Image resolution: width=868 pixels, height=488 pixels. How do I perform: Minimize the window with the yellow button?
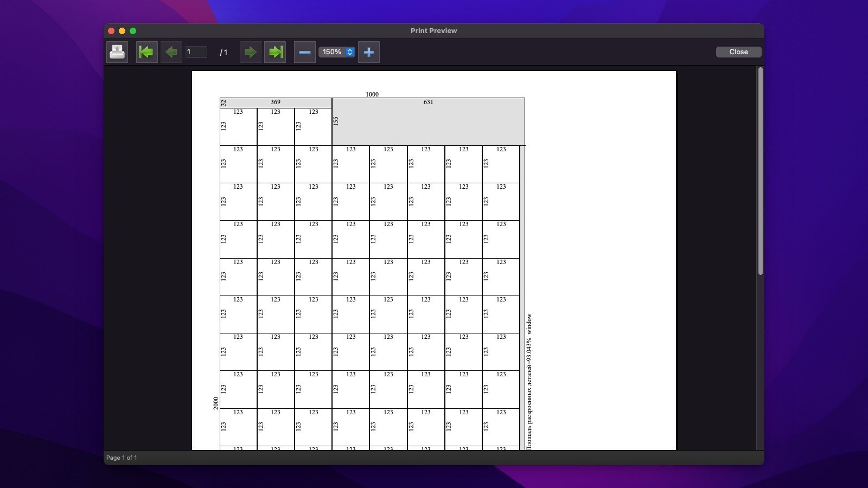(122, 31)
